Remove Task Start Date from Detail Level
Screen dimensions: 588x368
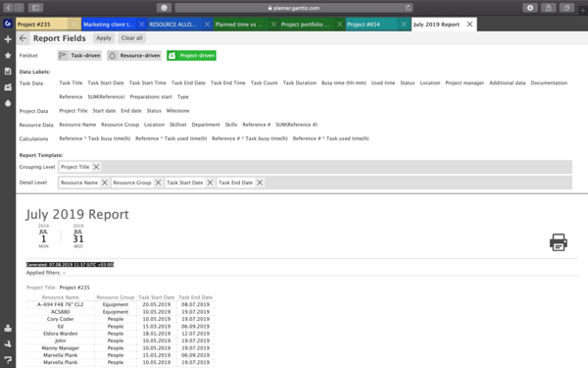tap(210, 183)
